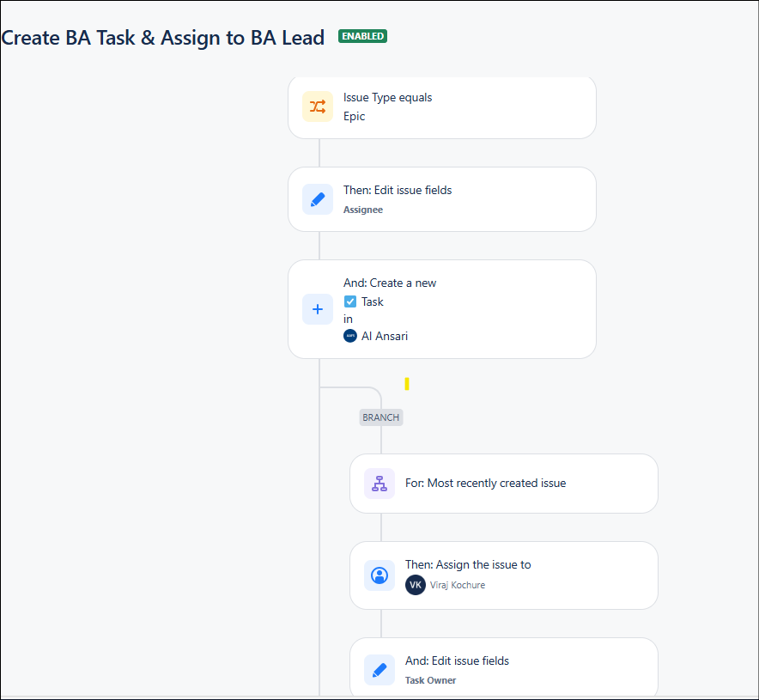
Task: Click the Assignee field label
Action: pos(363,210)
